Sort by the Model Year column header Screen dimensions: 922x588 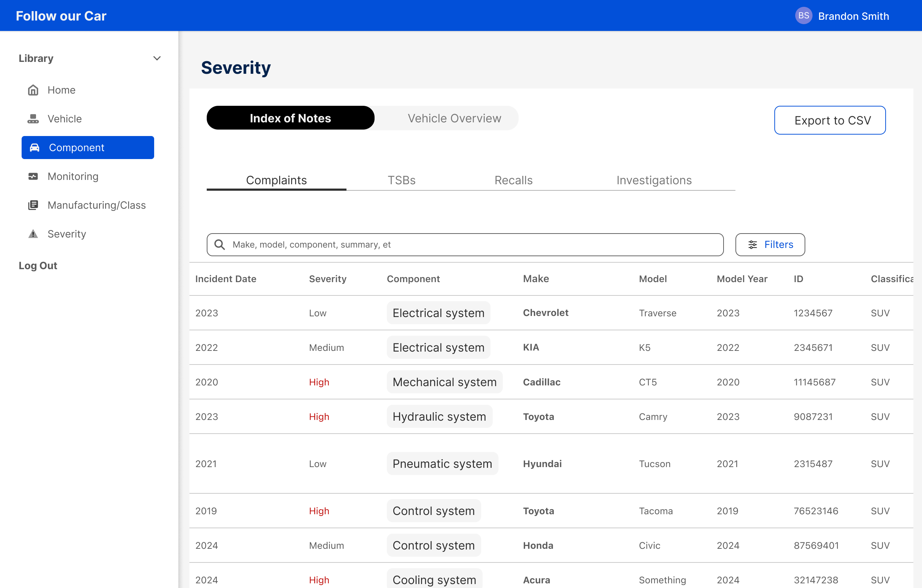coord(742,279)
